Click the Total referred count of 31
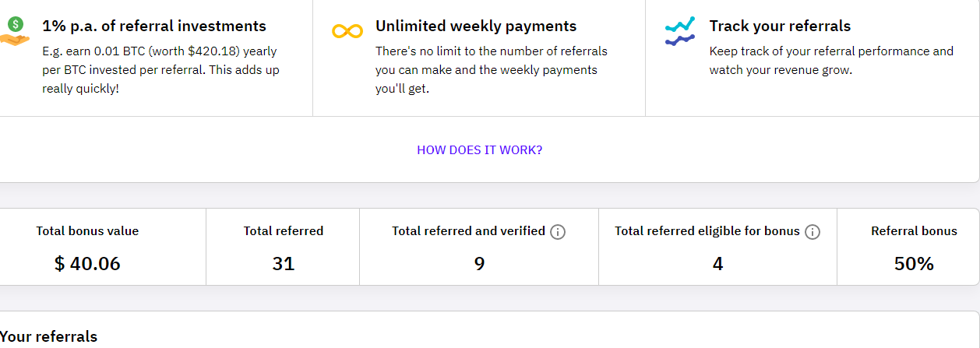This screenshot has height=348, width=980. (284, 264)
